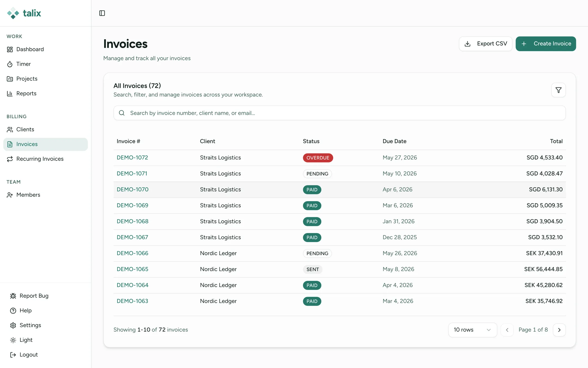Go to previous page chevron
The width and height of the screenshot is (588, 368).
tap(507, 330)
